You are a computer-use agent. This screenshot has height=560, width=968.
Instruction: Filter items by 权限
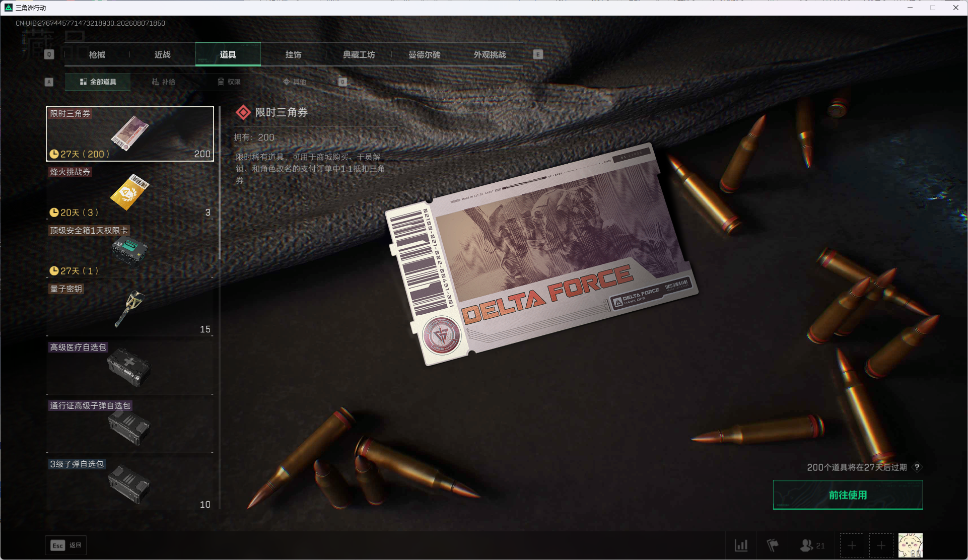(229, 82)
